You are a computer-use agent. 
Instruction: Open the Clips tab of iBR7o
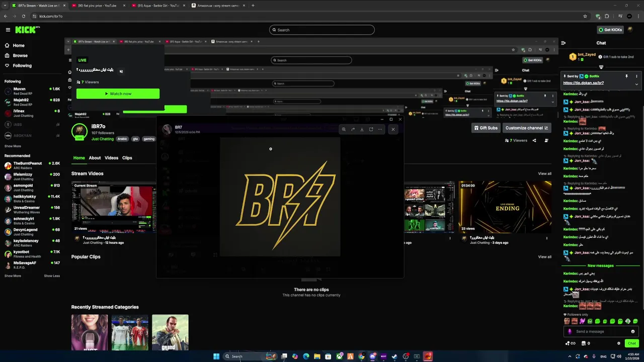tap(127, 158)
